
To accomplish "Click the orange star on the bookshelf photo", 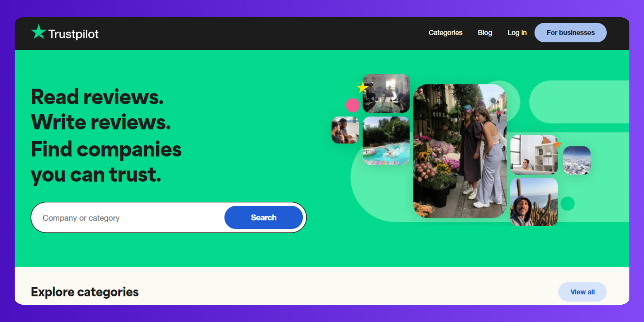I will click(557, 144).
